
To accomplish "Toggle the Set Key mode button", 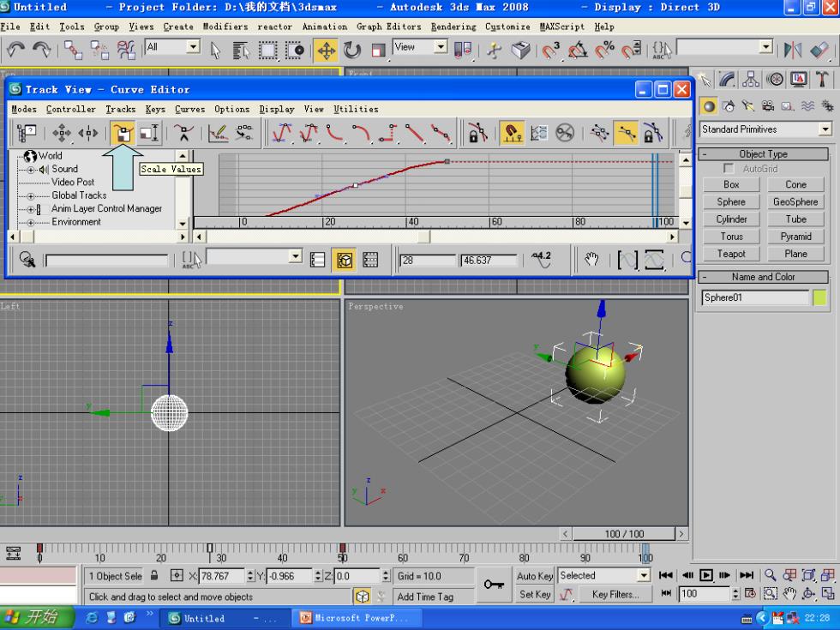I will (535, 594).
